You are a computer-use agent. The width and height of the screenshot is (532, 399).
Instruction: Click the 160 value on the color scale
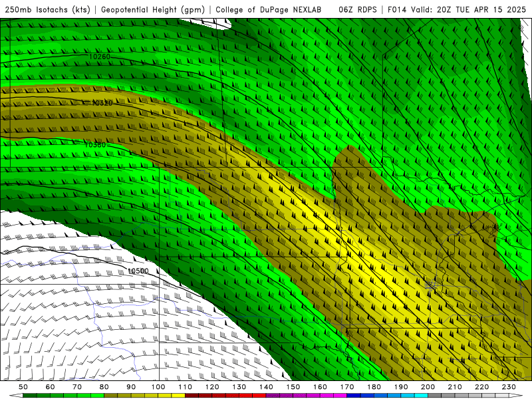[x=320, y=387]
